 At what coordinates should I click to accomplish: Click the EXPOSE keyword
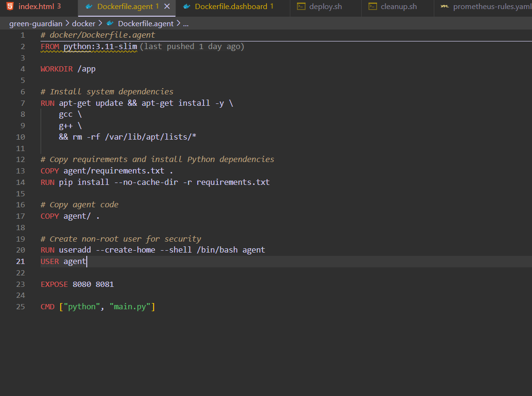54,284
